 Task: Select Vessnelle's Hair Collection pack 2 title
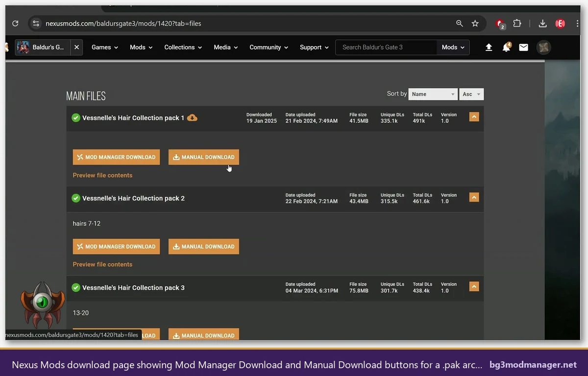point(133,198)
